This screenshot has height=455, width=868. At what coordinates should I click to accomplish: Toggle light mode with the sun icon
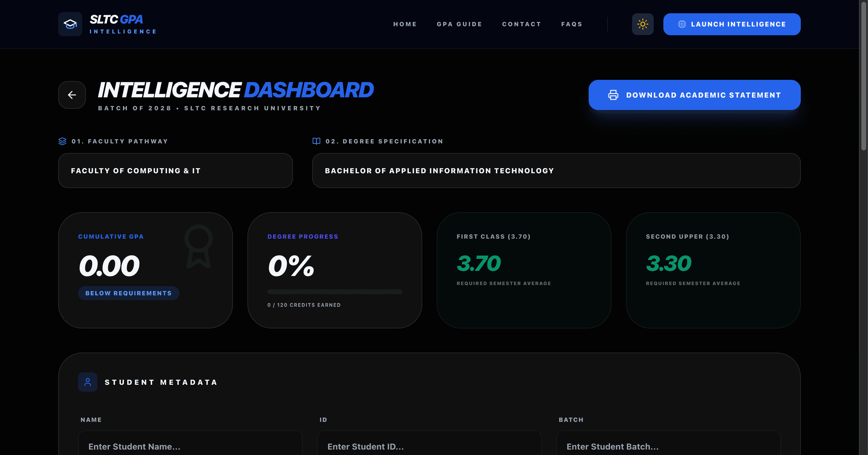[x=643, y=24]
